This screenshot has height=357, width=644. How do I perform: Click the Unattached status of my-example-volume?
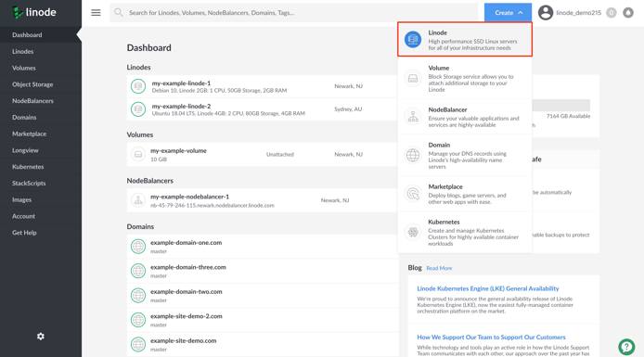pos(280,154)
